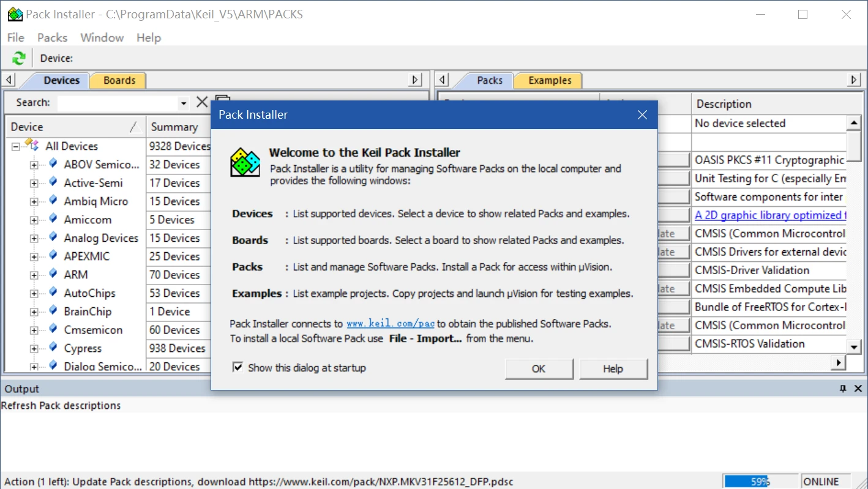Image resolution: width=868 pixels, height=489 pixels.
Task: Open the Help menu
Action: (148, 37)
